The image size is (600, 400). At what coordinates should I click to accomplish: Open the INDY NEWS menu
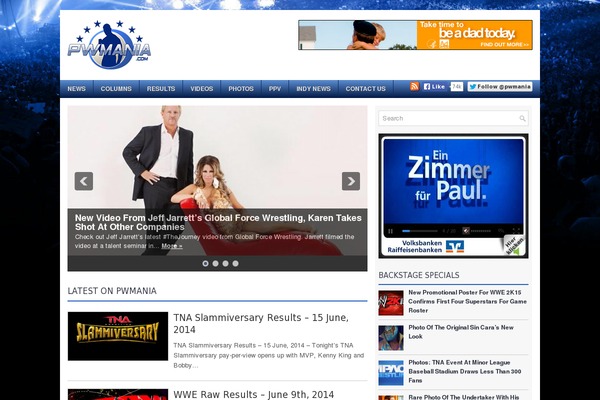pos(313,89)
